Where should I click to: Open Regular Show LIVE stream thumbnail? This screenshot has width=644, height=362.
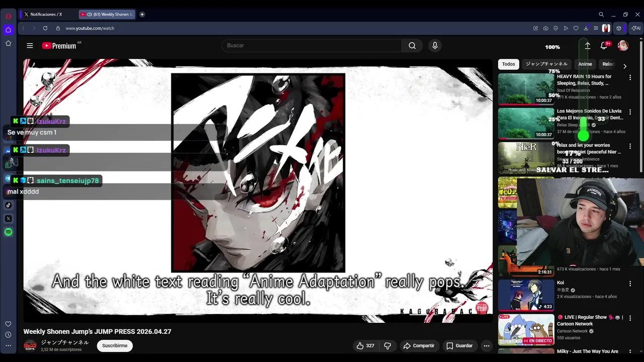[x=526, y=329]
